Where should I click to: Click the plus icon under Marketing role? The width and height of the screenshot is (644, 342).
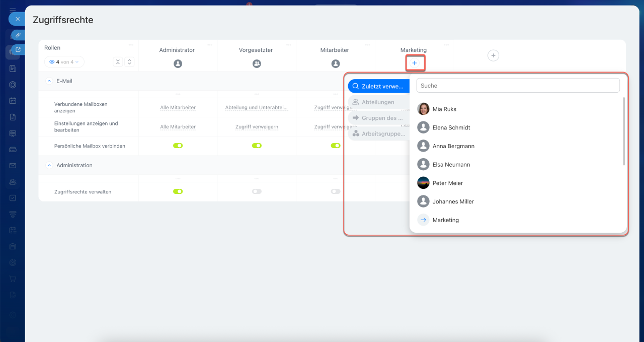point(415,63)
